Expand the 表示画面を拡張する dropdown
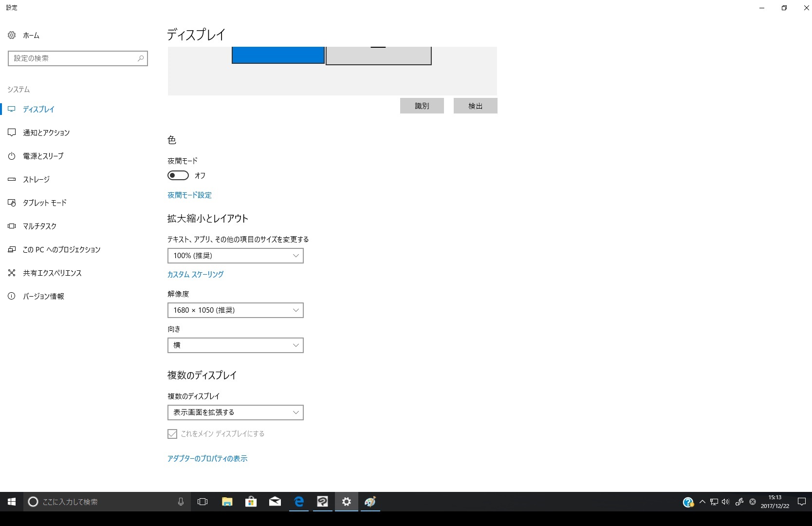The width and height of the screenshot is (812, 526). (x=236, y=413)
